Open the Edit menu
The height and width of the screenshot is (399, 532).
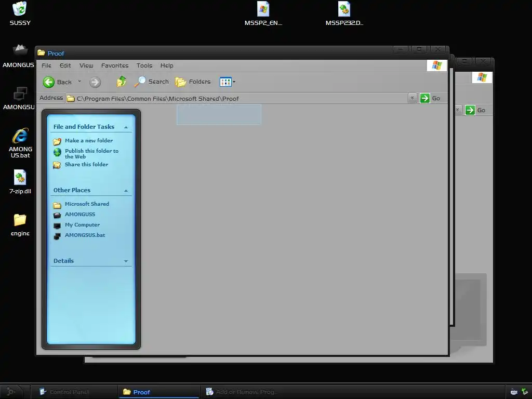coord(65,65)
